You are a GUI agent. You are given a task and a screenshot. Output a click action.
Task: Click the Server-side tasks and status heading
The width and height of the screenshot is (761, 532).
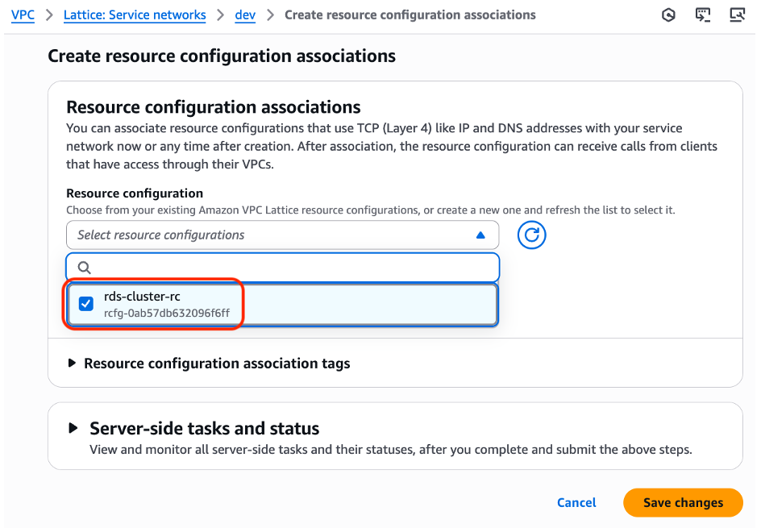(204, 428)
